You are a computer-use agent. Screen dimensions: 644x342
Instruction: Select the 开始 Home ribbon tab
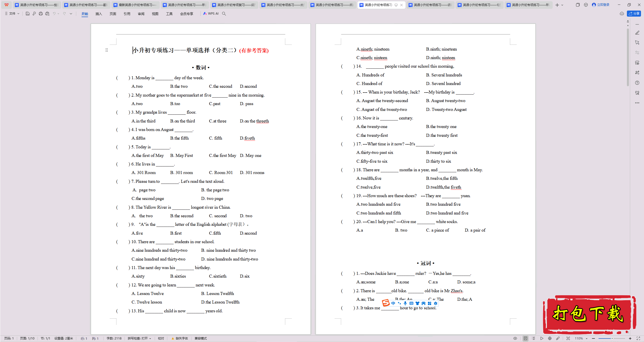85,14
